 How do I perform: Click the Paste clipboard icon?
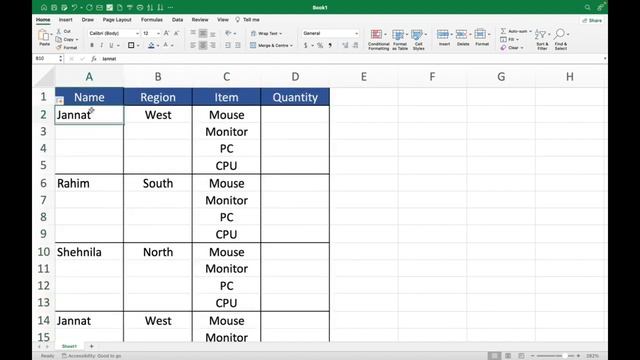pyautogui.click(x=44, y=35)
